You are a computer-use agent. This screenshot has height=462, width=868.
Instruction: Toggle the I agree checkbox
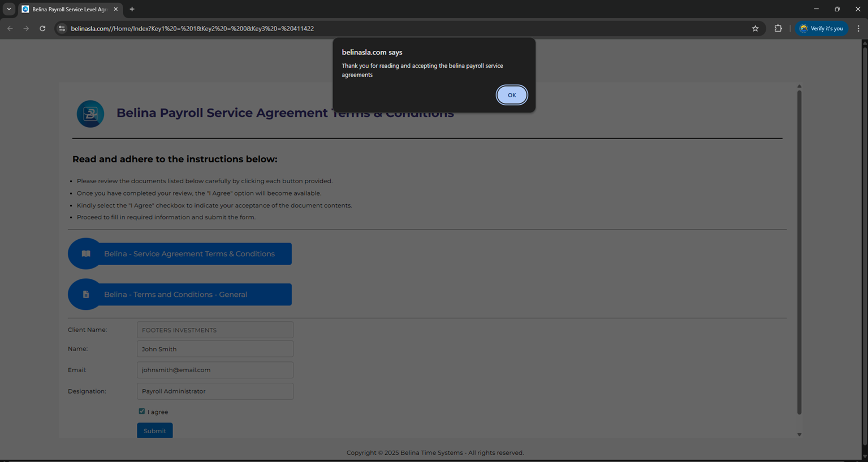tap(142, 411)
